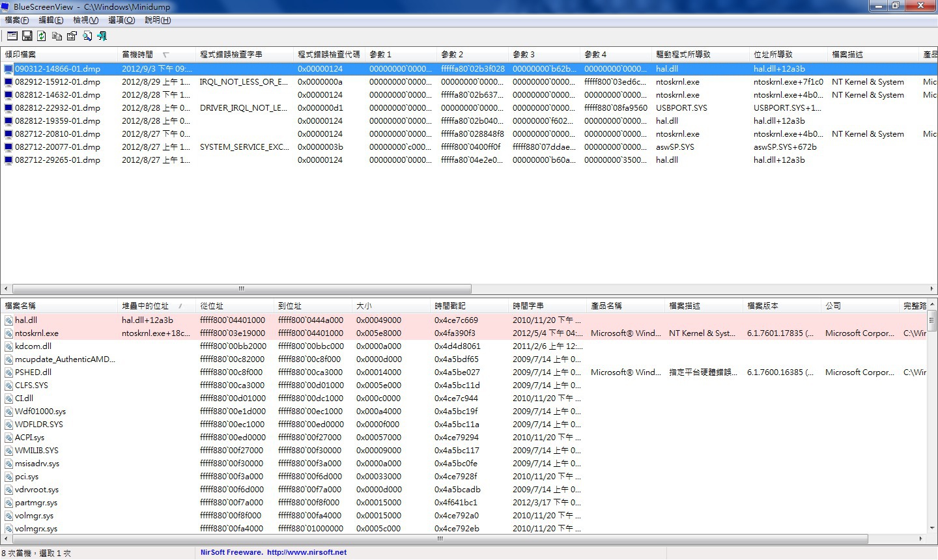Open the 檢視(V) menu
Image resolution: width=938 pixels, height=560 pixels.
tap(85, 20)
